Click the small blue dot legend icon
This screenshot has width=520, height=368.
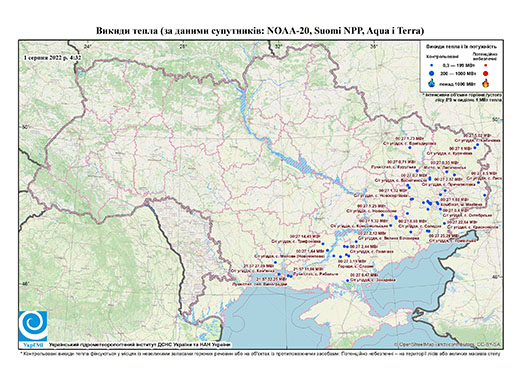point(432,65)
